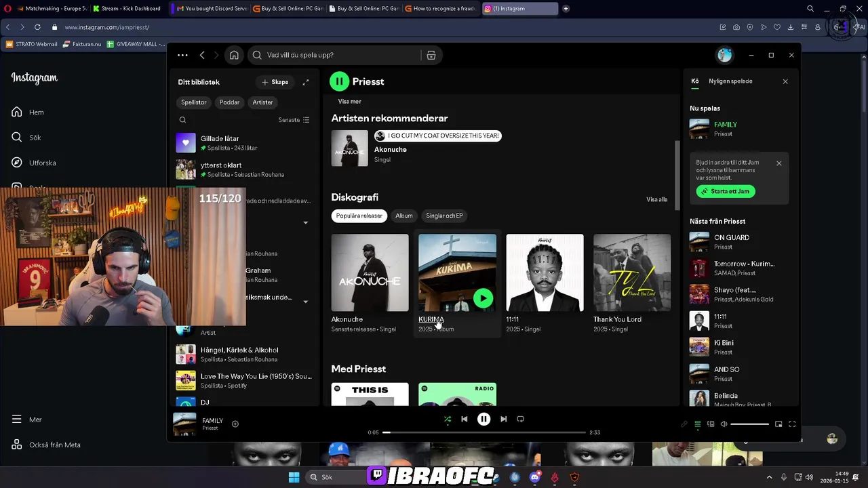Click the Visa mer link
The width and height of the screenshot is (868, 488).
tap(349, 102)
